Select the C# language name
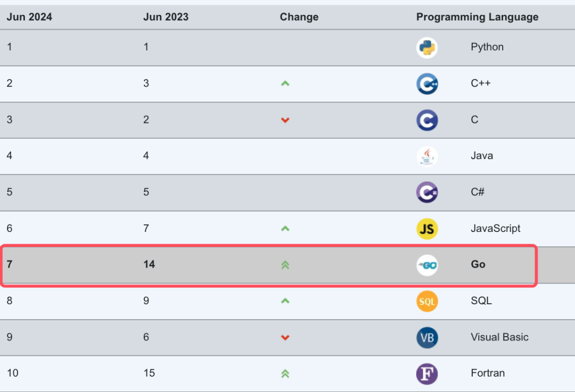The width and height of the screenshot is (575, 392). (x=478, y=192)
